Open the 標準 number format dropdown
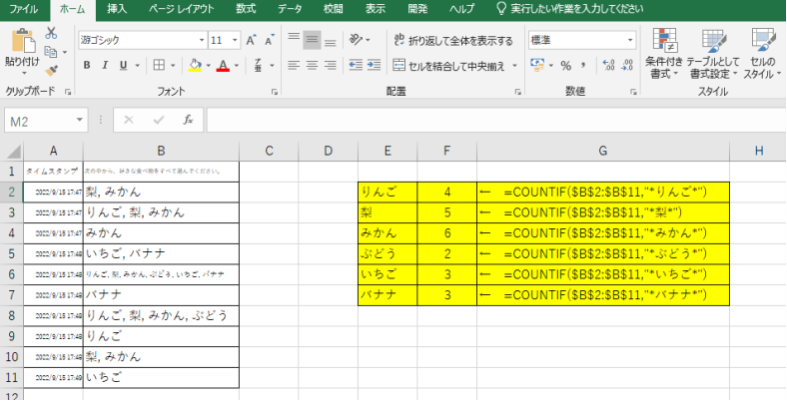 tap(630, 40)
